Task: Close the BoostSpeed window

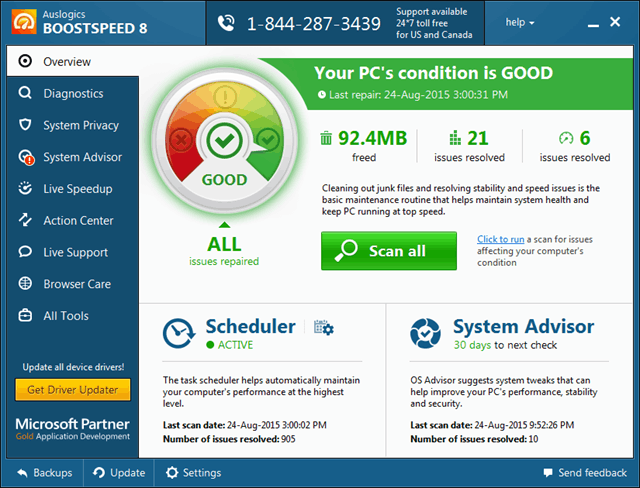Action: (x=615, y=22)
